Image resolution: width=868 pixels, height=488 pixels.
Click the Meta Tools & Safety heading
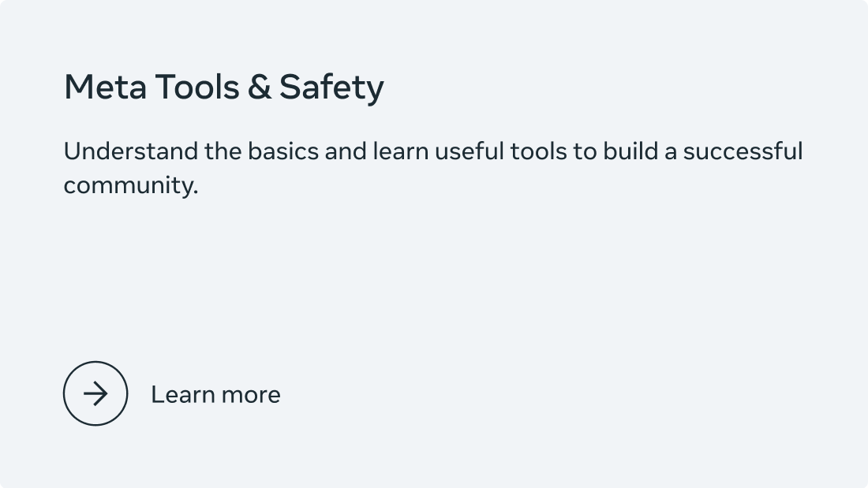click(224, 87)
